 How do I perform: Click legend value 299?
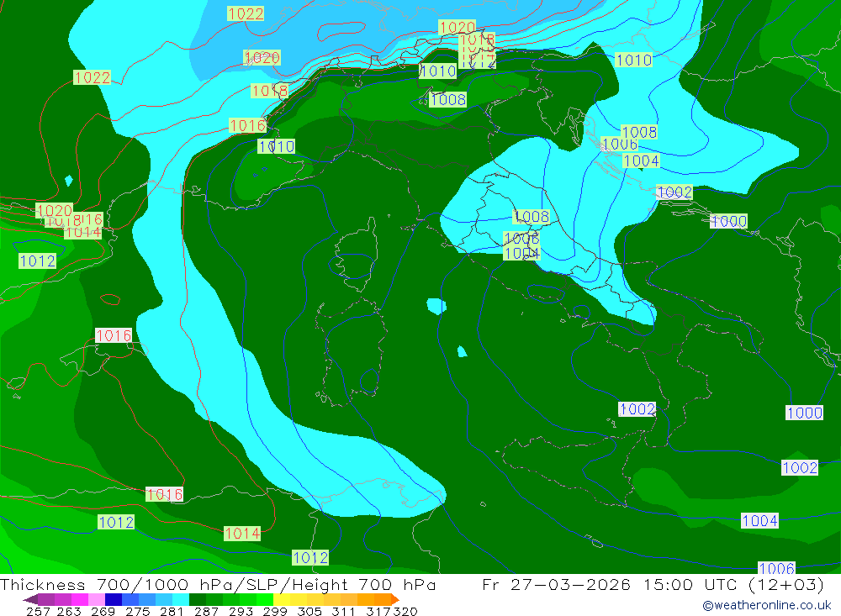click(x=275, y=611)
